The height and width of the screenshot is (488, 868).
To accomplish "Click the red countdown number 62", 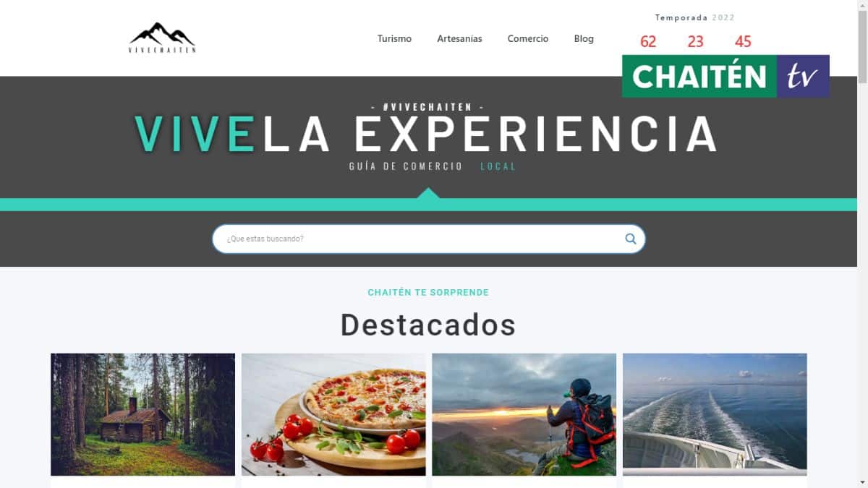I will point(648,42).
